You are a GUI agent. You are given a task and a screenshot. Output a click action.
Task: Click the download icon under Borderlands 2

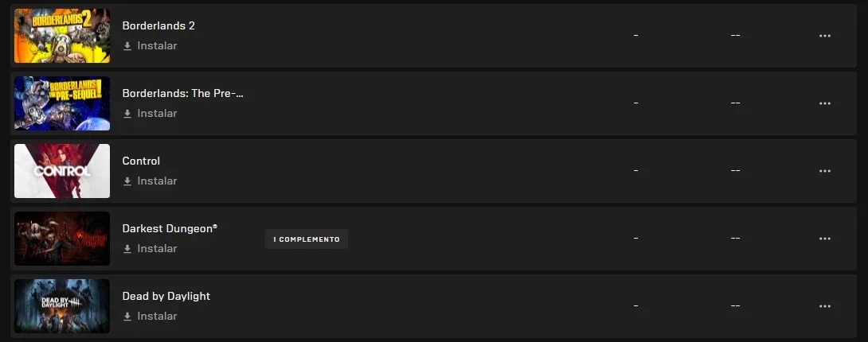click(127, 46)
